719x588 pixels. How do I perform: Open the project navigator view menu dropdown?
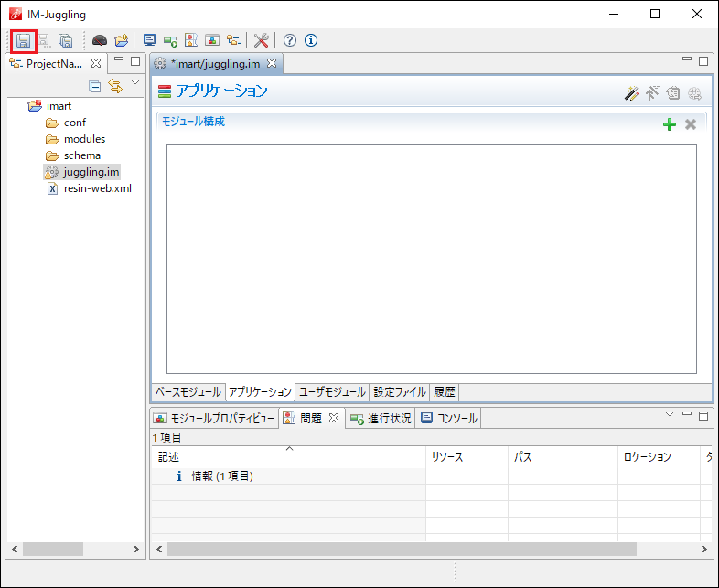pyautogui.click(x=135, y=83)
